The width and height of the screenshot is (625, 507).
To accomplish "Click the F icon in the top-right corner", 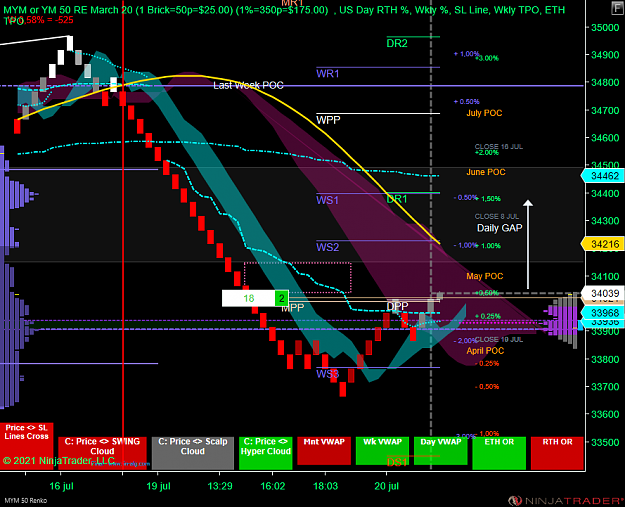I will (x=617, y=8).
